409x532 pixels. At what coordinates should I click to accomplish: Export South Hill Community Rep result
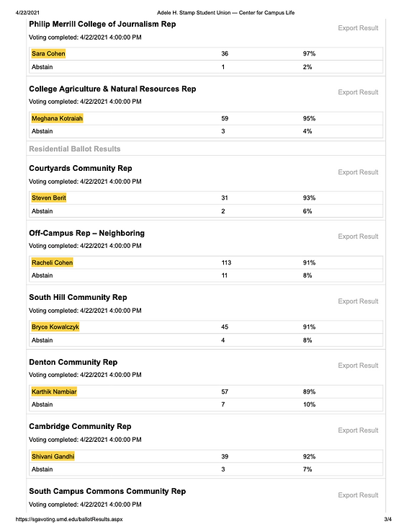(x=358, y=301)
